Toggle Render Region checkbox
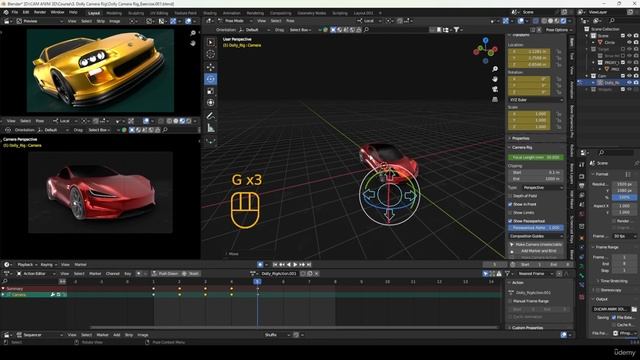Screen dimensions: 640x360 pyautogui.click(x=614, y=221)
